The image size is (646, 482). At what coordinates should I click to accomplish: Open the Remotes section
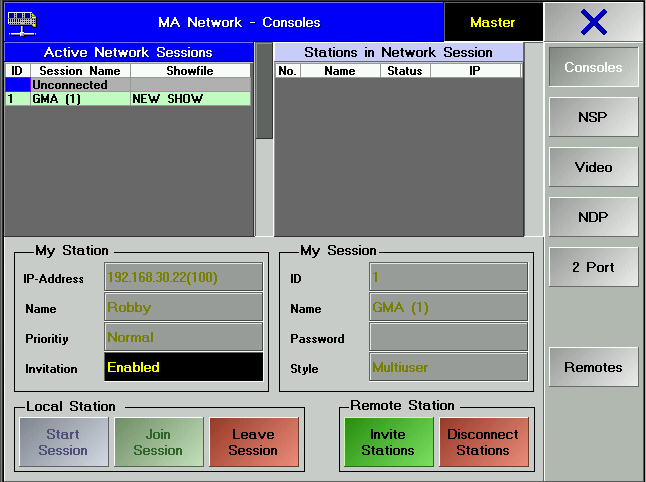point(593,367)
